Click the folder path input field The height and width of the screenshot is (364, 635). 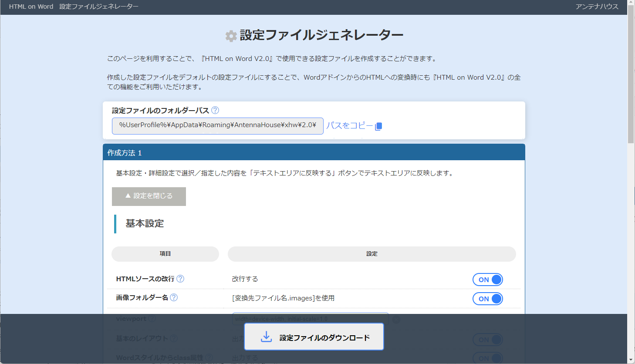[218, 126]
